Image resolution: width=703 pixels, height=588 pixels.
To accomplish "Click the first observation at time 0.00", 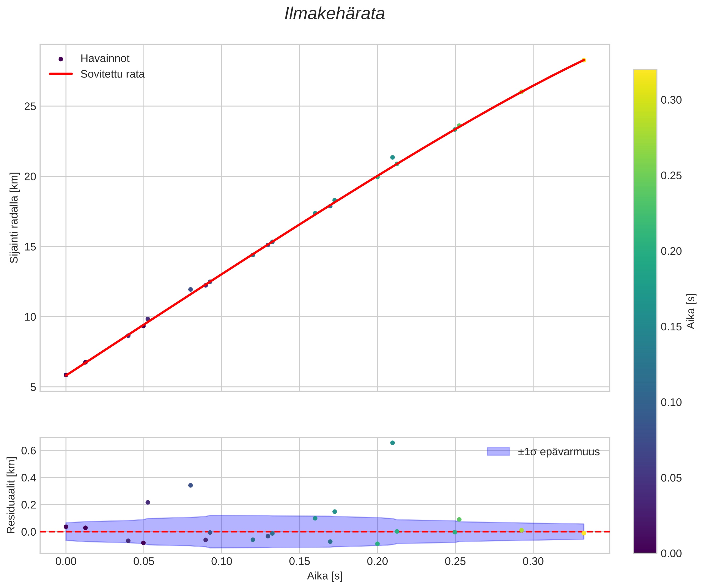I will [66, 375].
